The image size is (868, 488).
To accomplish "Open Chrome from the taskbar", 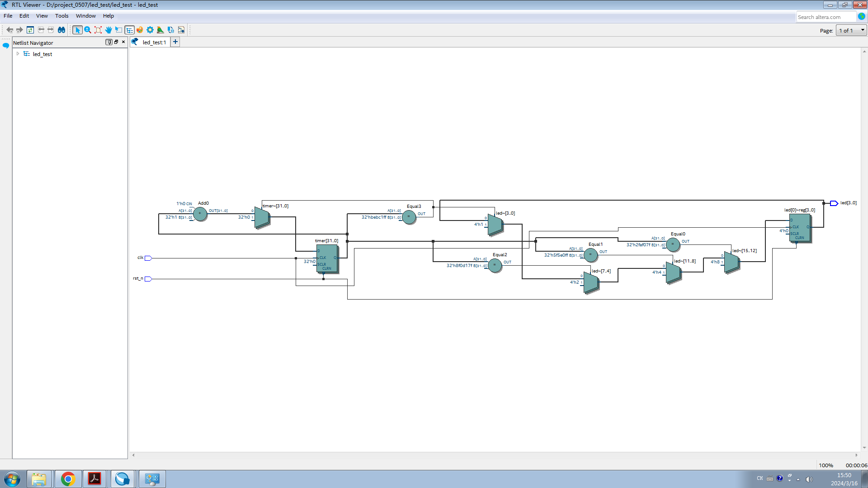I will [68, 479].
